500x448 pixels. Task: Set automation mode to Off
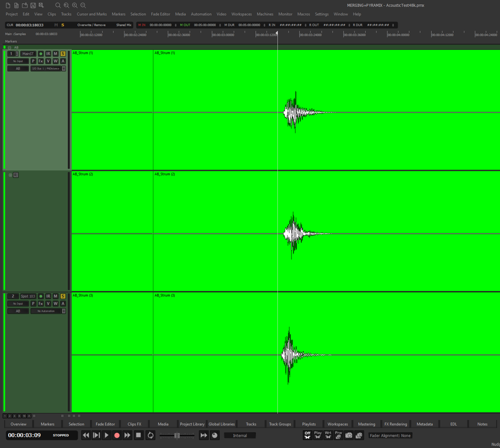(308, 435)
